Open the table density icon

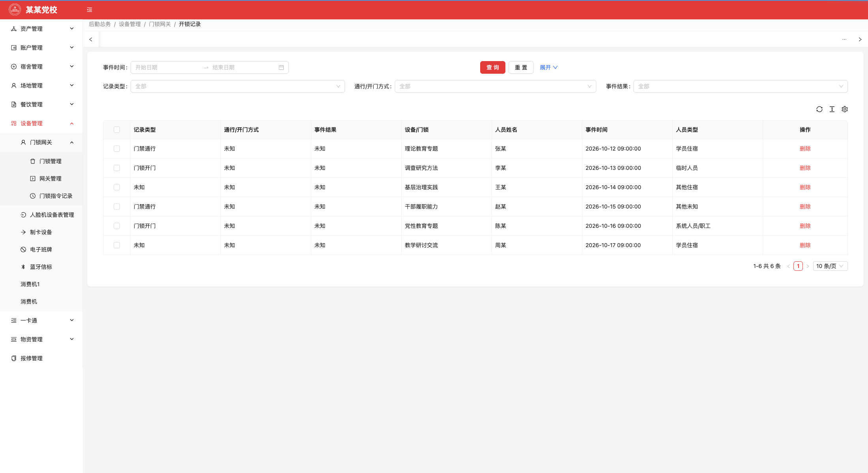pyautogui.click(x=832, y=109)
